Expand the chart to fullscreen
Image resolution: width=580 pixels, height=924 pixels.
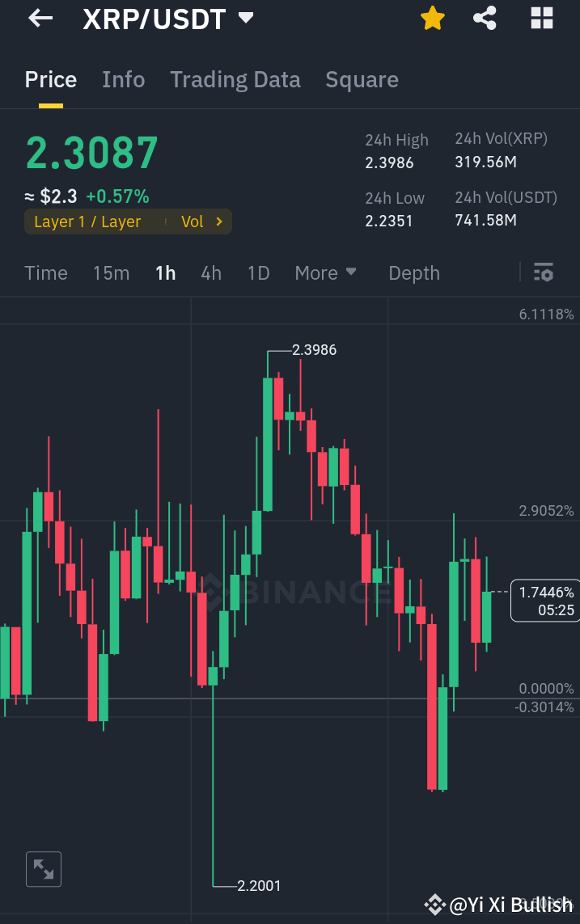pos(43,868)
